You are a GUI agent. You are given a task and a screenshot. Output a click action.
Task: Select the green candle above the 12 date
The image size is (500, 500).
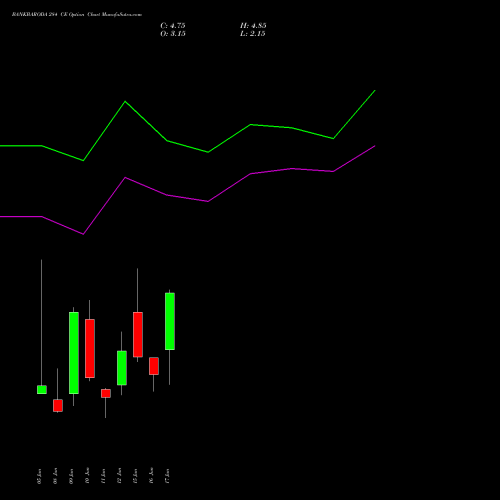tap(122, 368)
